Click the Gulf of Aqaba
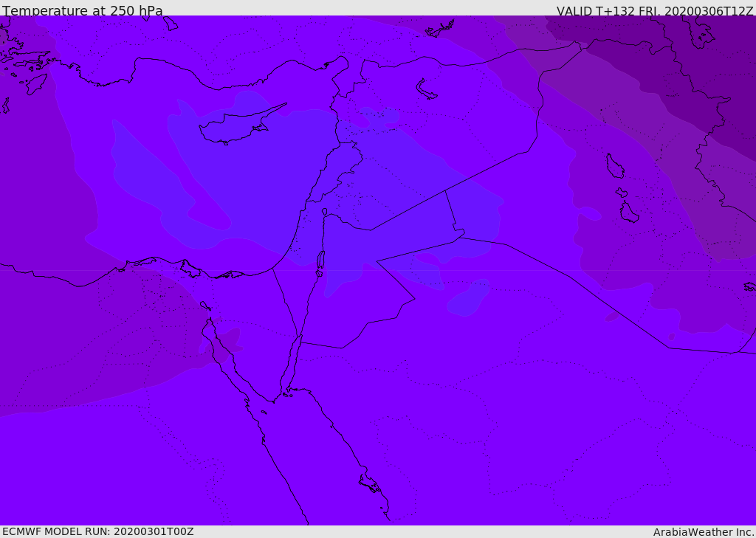The image size is (756, 538). point(295,362)
